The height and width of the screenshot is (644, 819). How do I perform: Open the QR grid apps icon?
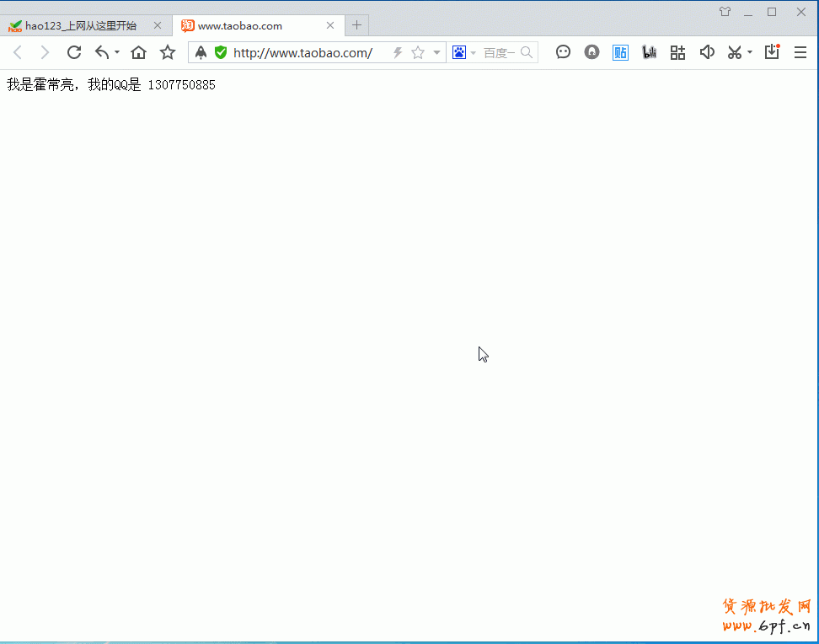point(677,52)
